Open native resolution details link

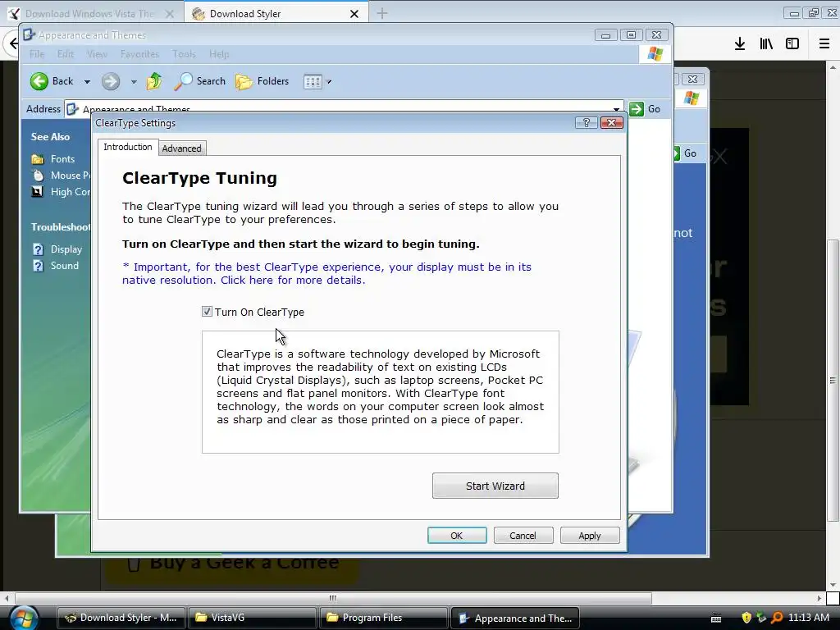coord(326,273)
